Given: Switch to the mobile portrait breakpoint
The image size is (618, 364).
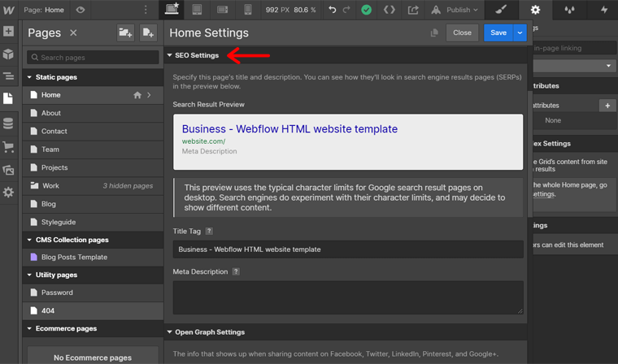Looking at the screenshot, I should [x=248, y=10].
